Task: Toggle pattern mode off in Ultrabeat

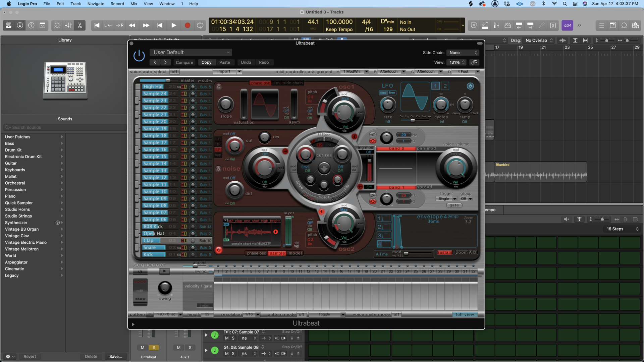Action: point(301,314)
